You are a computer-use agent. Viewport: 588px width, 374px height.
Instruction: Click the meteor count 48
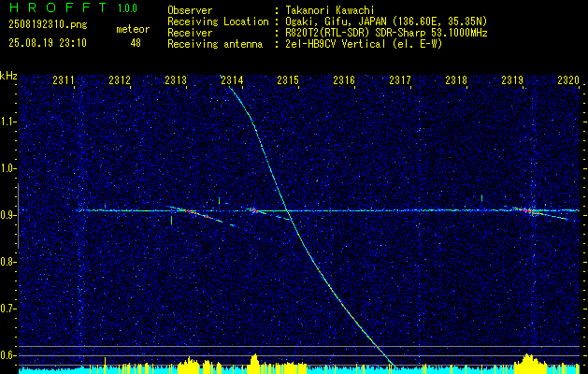[136, 43]
